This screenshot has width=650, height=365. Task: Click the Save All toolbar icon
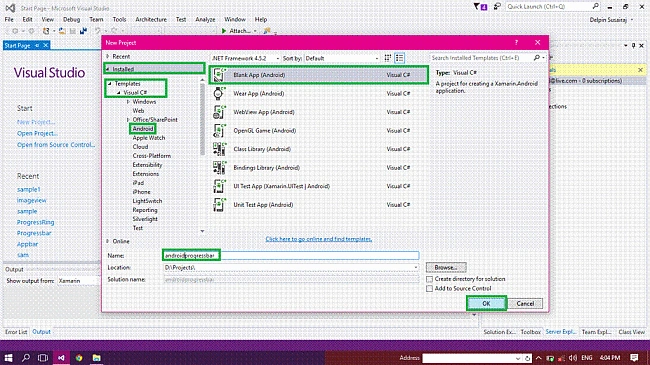84,31
